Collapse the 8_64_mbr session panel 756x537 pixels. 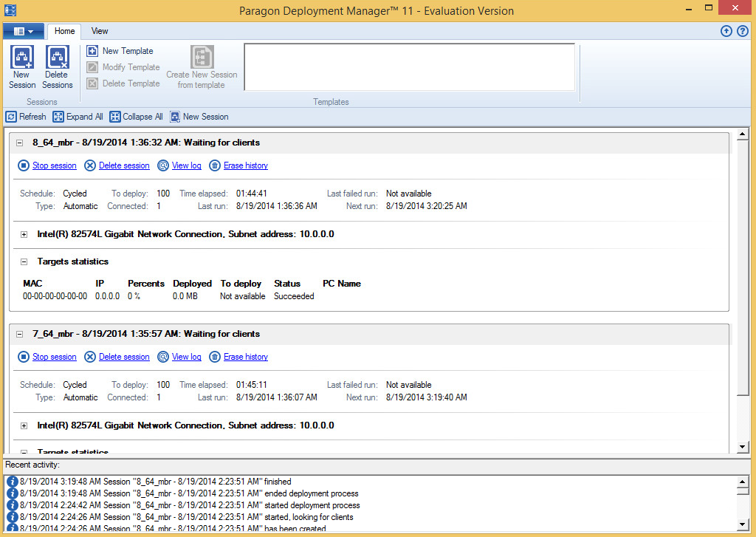click(20, 143)
